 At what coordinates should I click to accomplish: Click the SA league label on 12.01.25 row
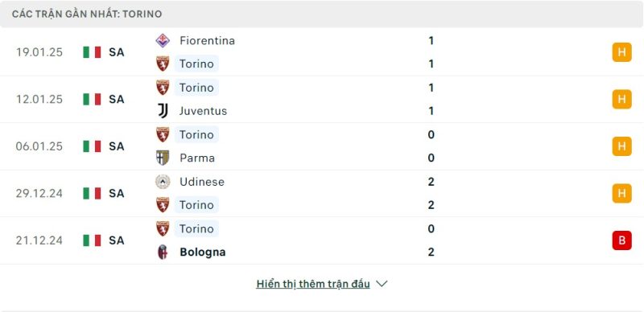point(116,100)
